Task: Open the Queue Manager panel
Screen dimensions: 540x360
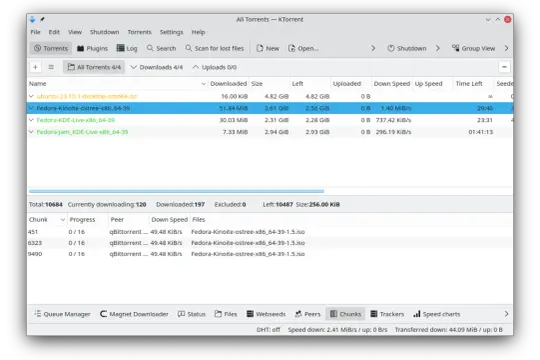Action: (62, 314)
